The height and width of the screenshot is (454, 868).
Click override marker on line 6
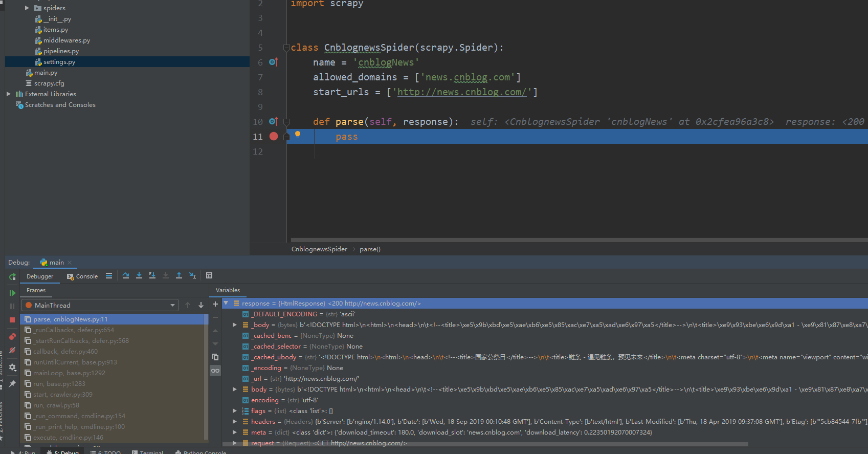[274, 62]
